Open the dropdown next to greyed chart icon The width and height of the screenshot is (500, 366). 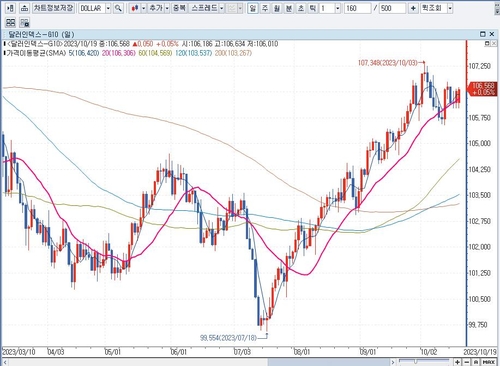tap(240, 8)
